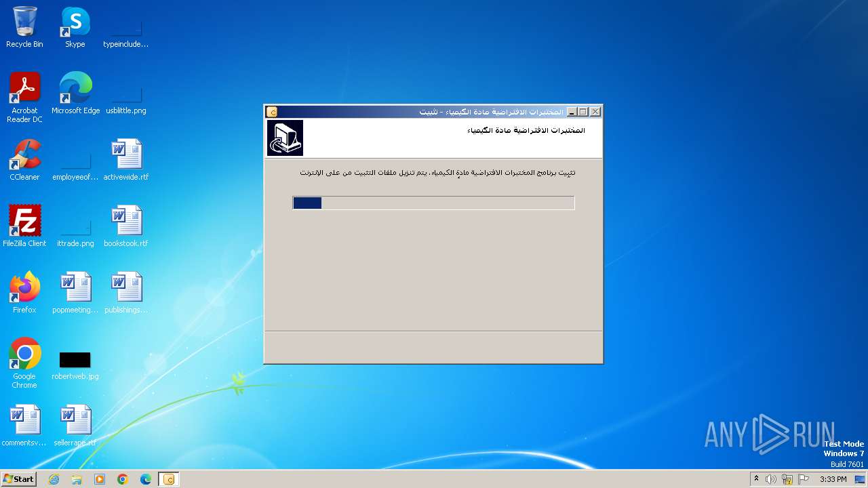Select activewide.rtf document icon
The width and height of the screenshot is (868, 488).
(125, 160)
